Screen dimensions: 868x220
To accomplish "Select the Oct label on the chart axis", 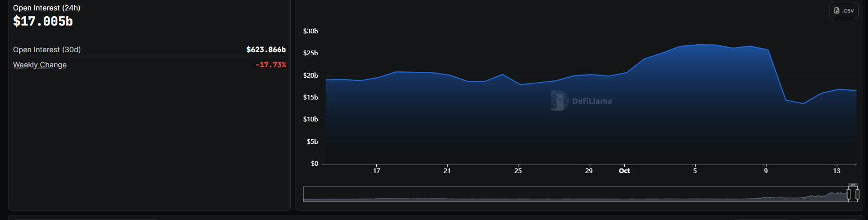I will tap(624, 171).
